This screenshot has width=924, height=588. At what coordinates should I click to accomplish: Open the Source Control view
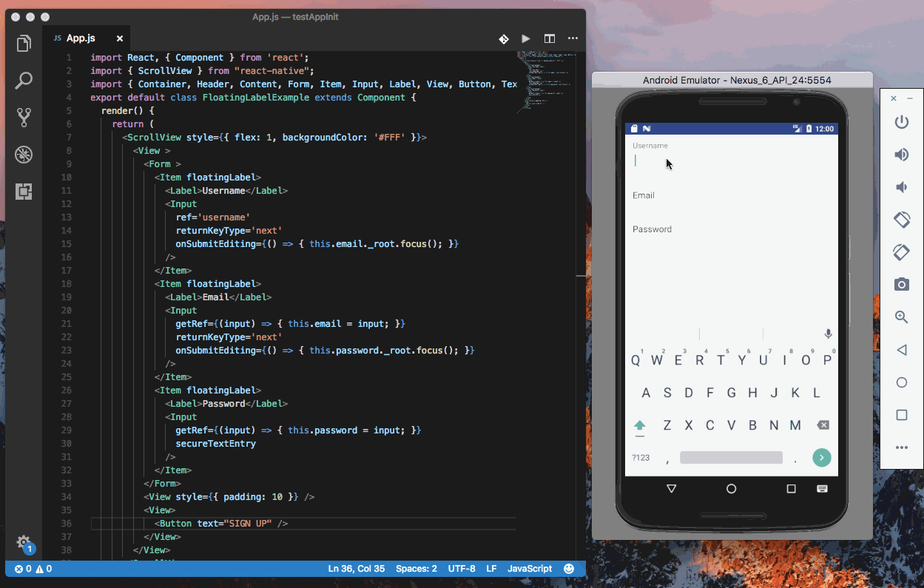click(24, 117)
